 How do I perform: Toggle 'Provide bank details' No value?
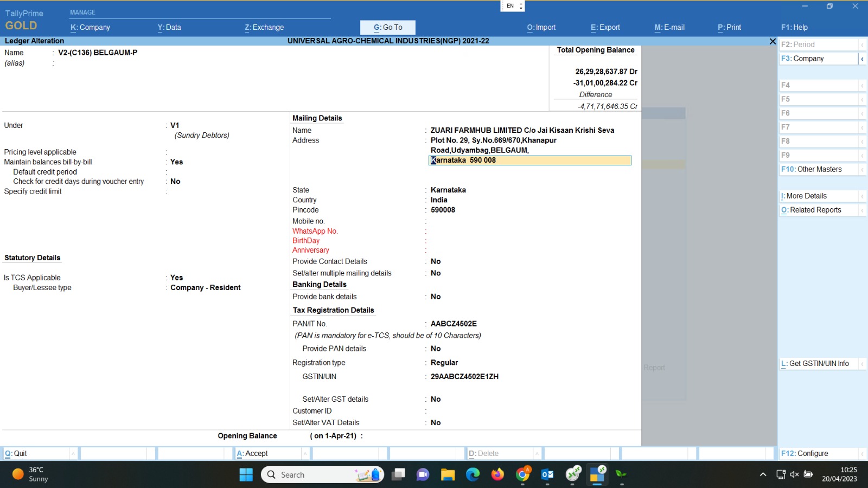pos(436,297)
